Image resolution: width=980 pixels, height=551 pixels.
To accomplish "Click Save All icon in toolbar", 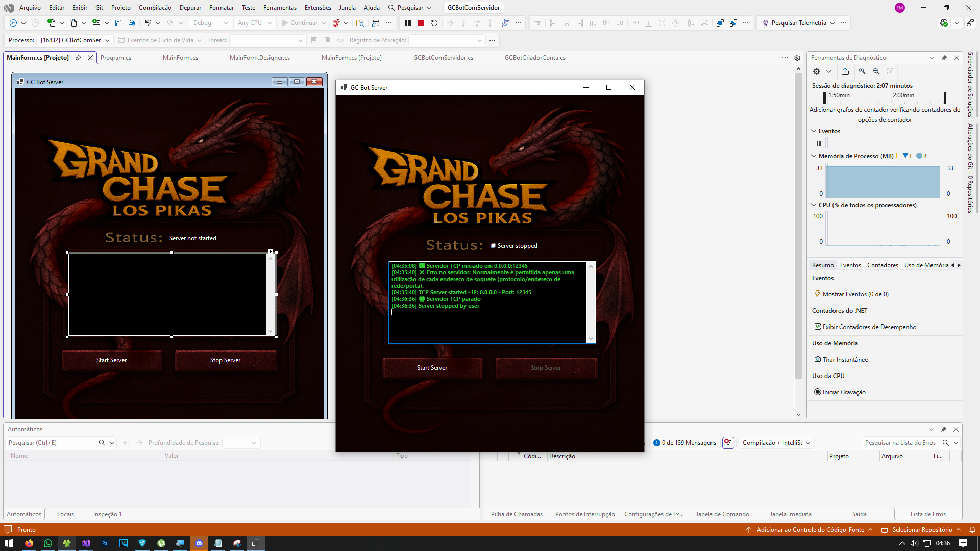I will coord(132,23).
